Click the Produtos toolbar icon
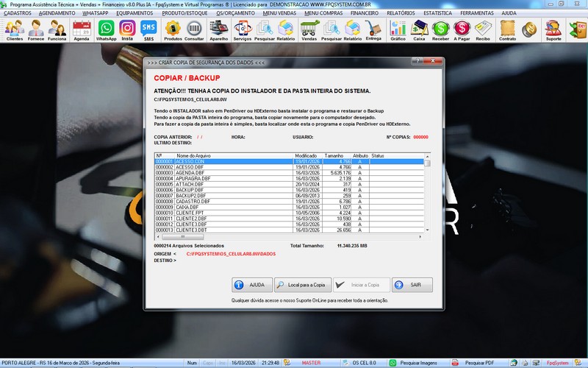This screenshot has height=368, width=588. tap(173, 29)
